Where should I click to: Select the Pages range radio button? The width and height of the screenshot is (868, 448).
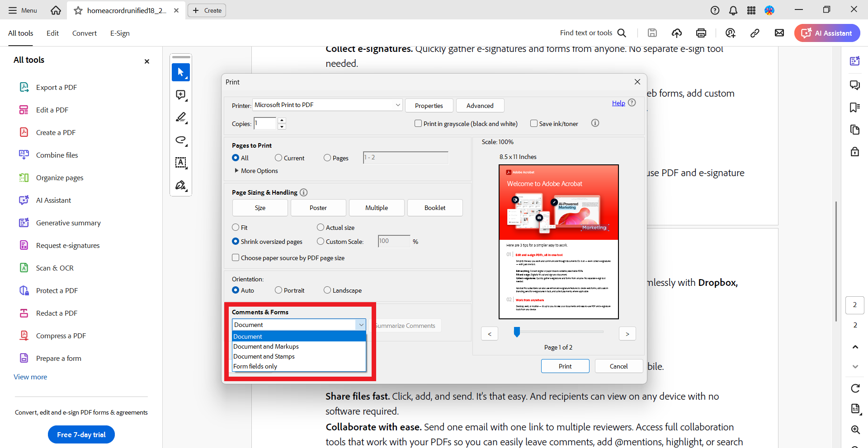coord(327,158)
